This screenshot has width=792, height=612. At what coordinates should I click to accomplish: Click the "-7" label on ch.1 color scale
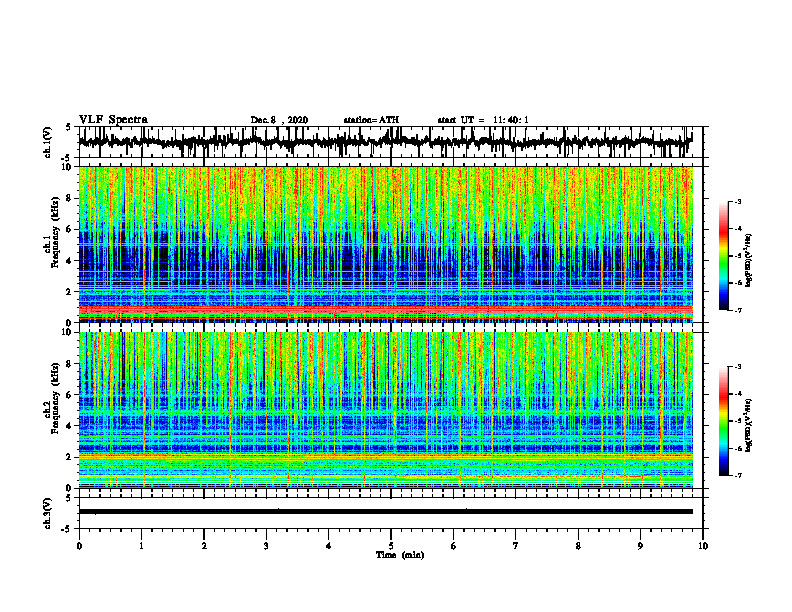click(738, 310)
